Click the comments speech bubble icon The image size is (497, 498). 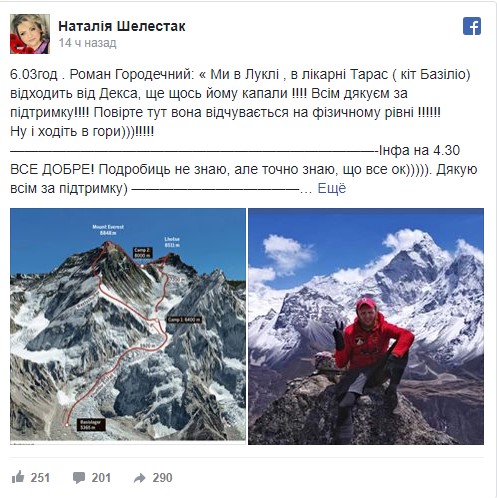coord(79,477)
